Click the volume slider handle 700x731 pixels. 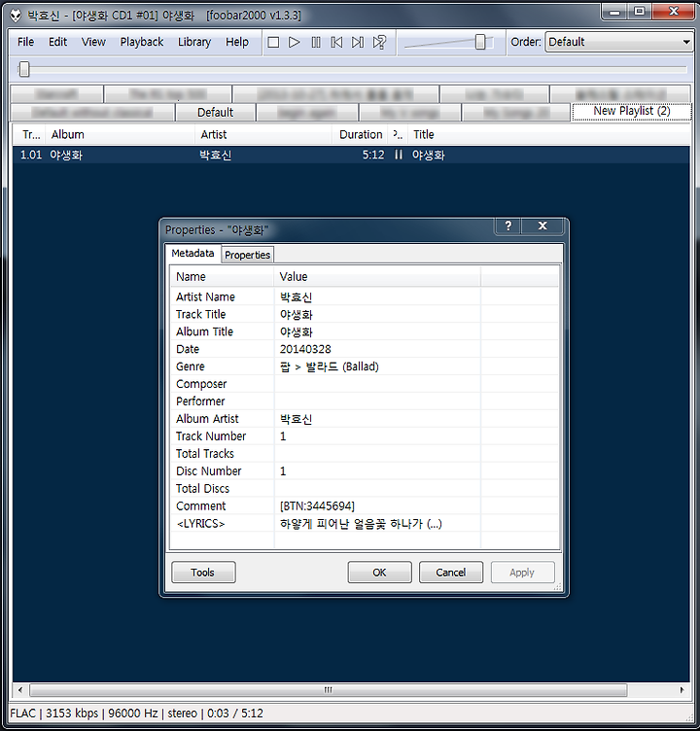pos(480,42)
